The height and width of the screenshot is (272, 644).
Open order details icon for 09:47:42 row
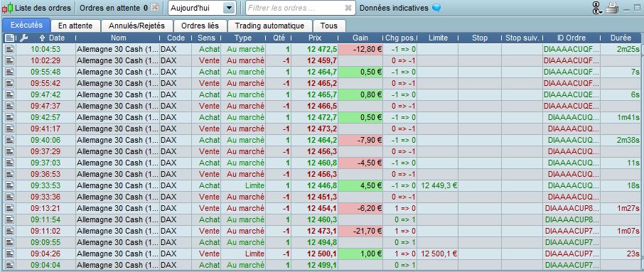click(9, 94)
